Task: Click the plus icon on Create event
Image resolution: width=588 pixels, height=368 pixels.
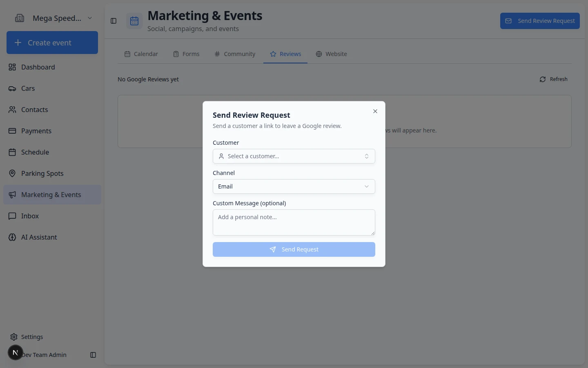Action: point(18,43)
